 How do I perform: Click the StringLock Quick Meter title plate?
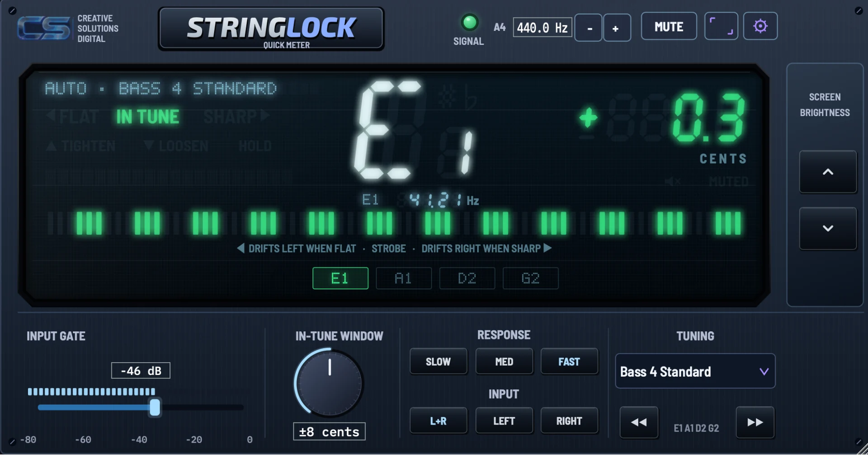pyautogui.click(x=271, y=29)
